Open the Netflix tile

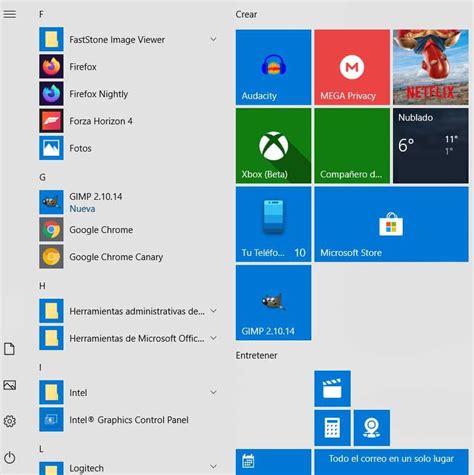click(431, 67)
